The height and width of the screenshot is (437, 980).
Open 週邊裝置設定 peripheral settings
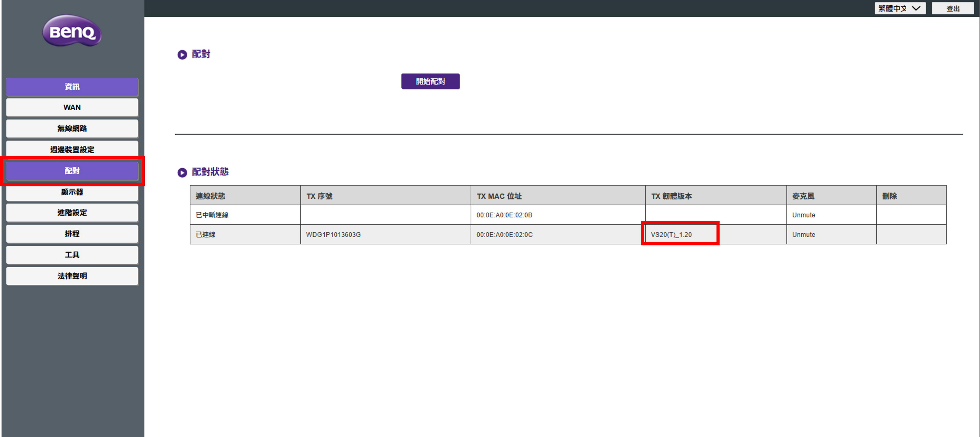pos(72,149)
